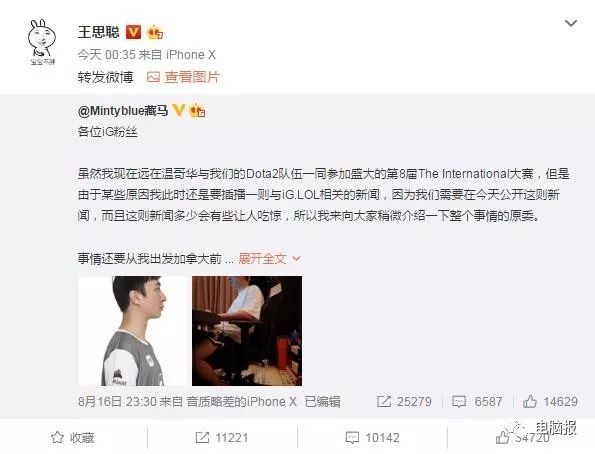
Task: Open the rabbit avatar profile picture
Action: click(42, 42)
